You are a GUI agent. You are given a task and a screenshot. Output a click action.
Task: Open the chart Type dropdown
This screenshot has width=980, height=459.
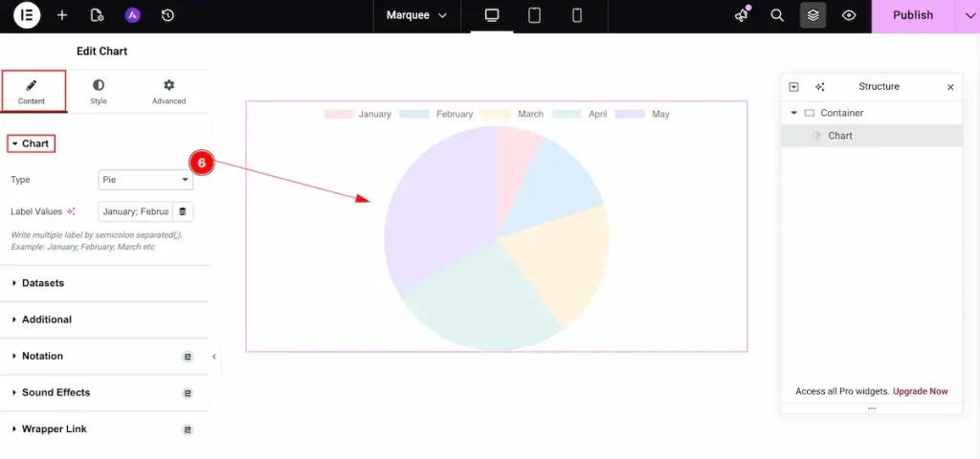coord(145,180)
